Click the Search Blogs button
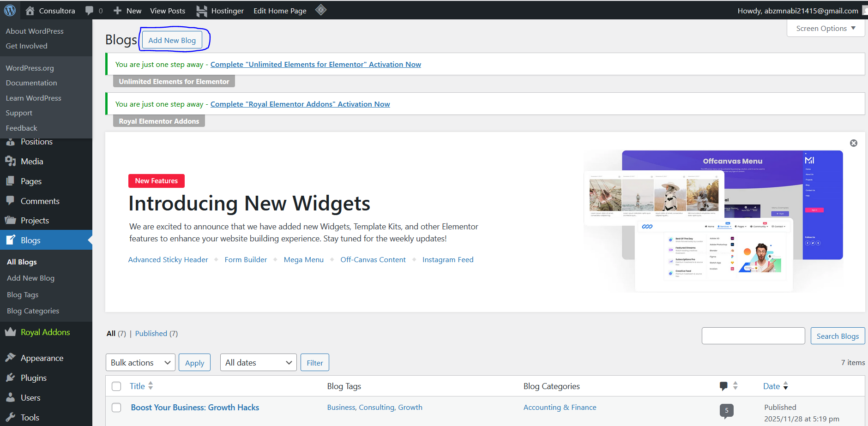868x426 pixels. click(838, 336)
